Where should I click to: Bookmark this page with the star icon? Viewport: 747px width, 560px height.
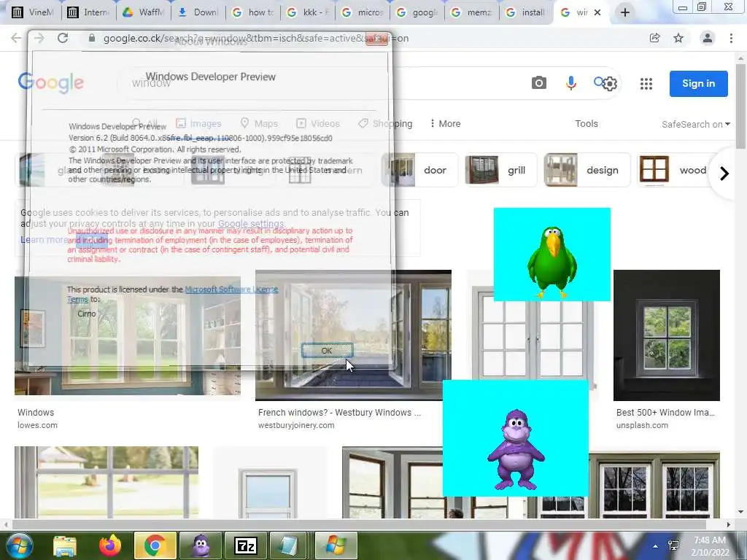678,38
